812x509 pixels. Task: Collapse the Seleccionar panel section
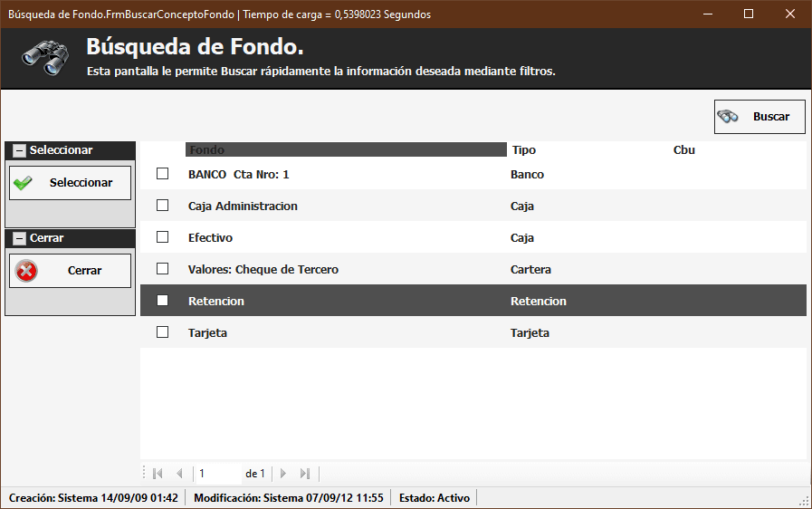[19, 150]
